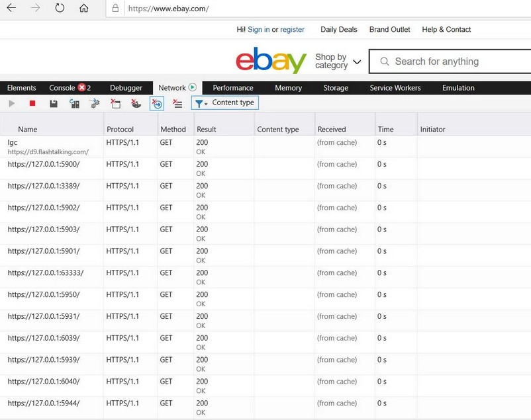This screenshot has height=420, width=531.
Task: Select request https://127.0.0.1:5944/
Action: pyautogui.click(x=265, y=407)
